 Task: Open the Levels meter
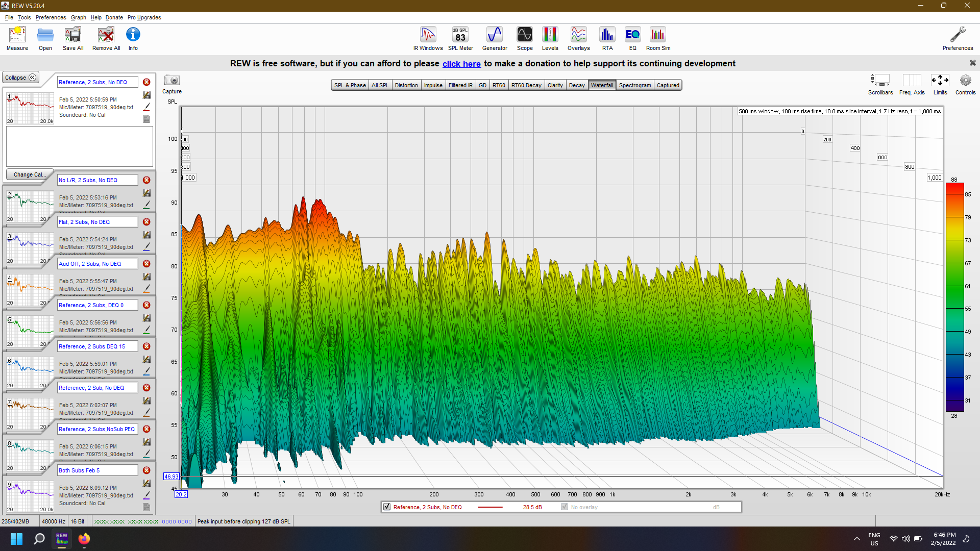pos(550,39)
